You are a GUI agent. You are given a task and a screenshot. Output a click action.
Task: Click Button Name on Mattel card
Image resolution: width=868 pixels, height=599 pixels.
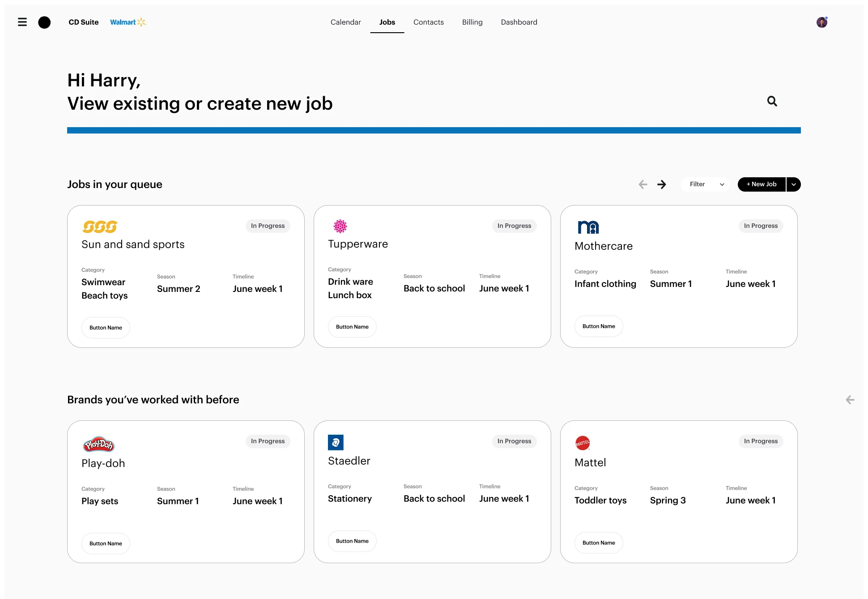point(599,543)
